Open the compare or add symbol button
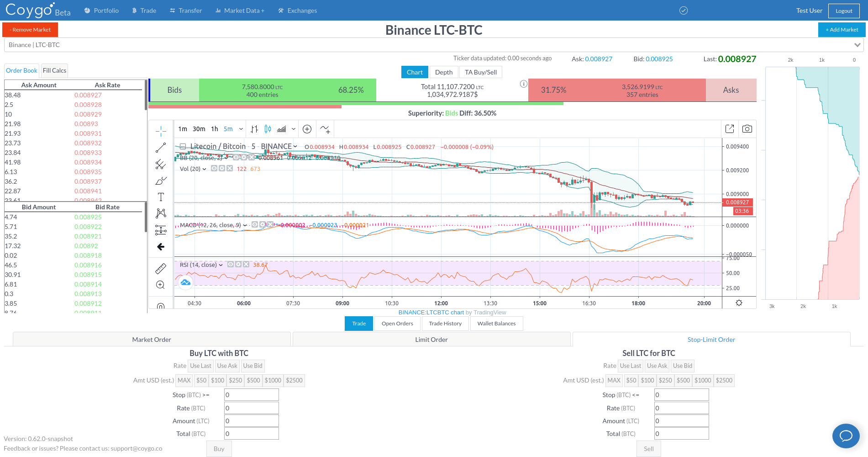The image size is (868, 457). (307, 129)
